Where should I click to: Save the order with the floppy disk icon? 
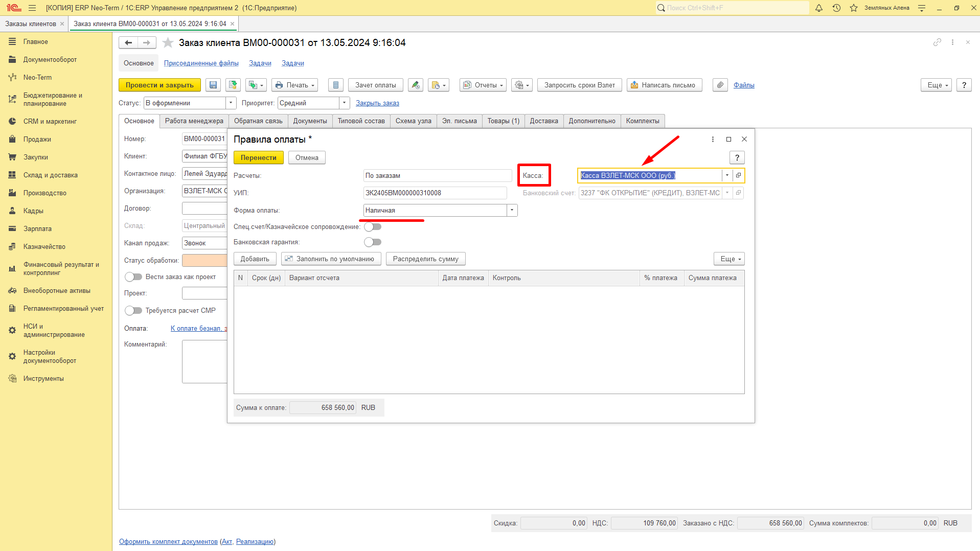(213, 85)
